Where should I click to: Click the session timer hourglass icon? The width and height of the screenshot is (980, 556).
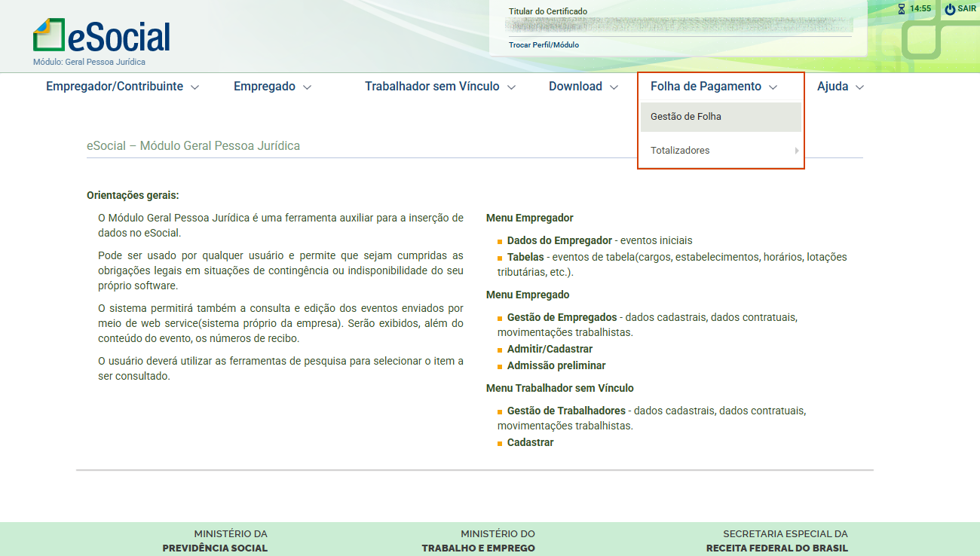pos(902,9)
